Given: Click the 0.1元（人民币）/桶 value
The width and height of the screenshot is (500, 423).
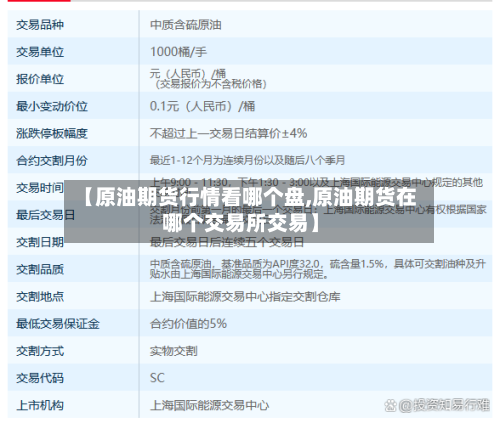Looking at the screenshot, I should tap(203, 106).
